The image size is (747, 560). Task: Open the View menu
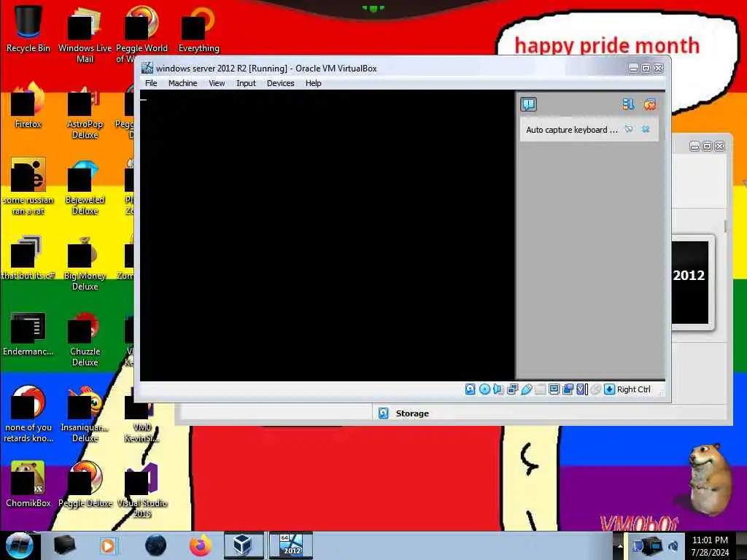coord(217,83)
